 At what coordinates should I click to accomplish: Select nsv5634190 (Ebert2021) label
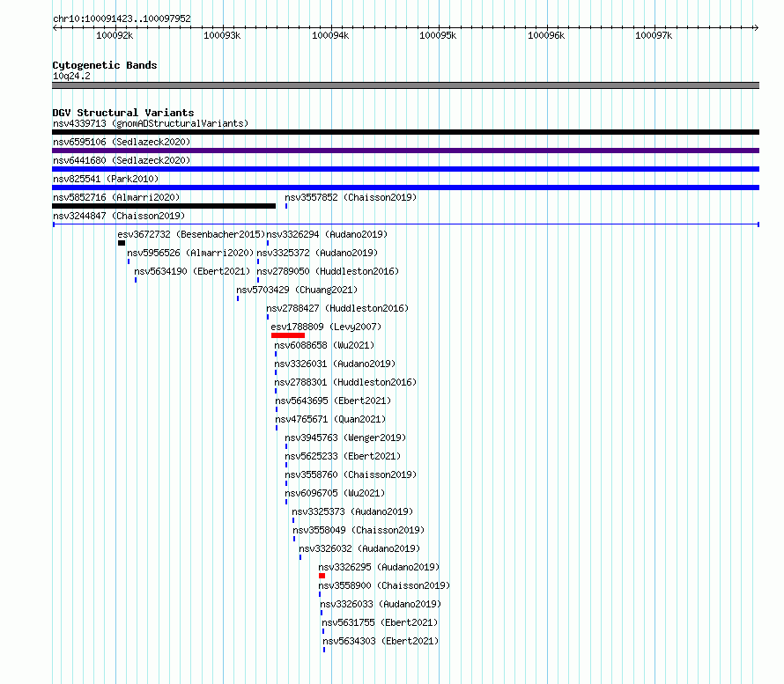click(192, 271)
